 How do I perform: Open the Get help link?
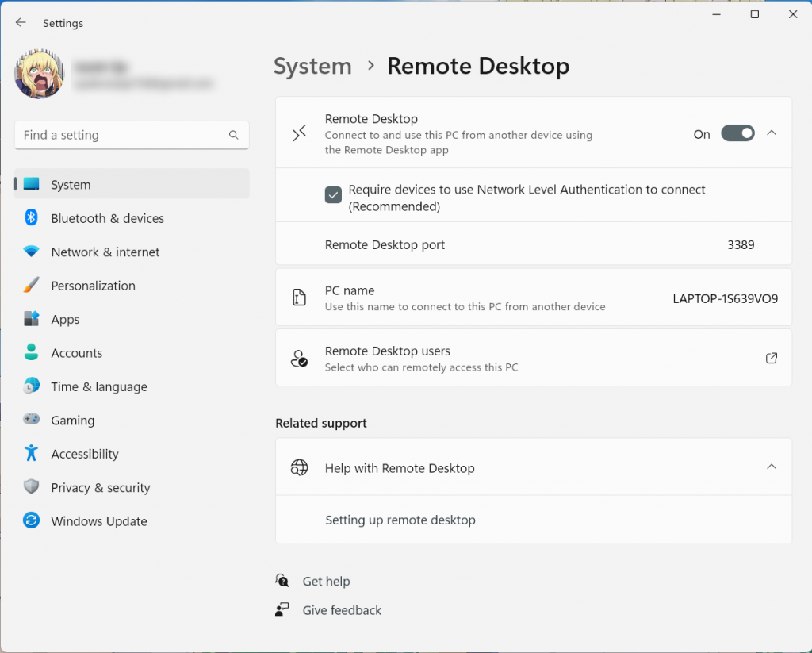(326, 581)
